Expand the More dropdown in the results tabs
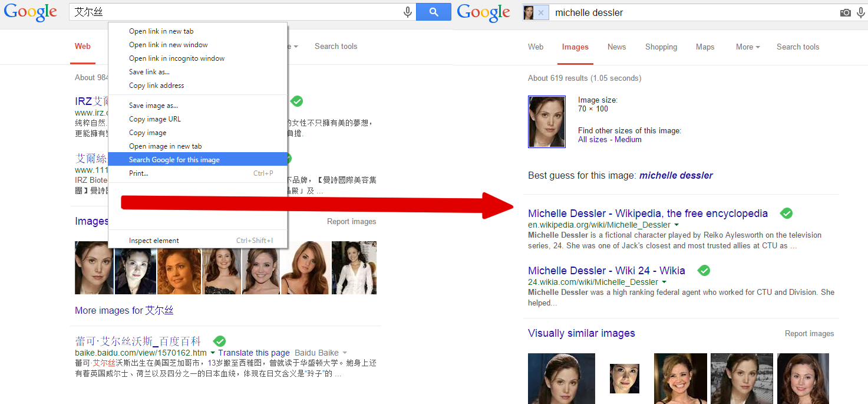Screen dimensions: 868x404 (747, 47)
